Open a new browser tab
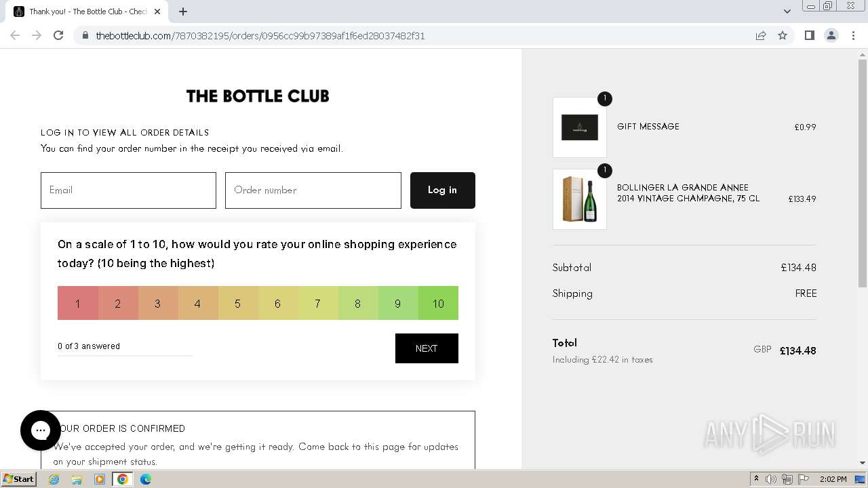The image size is (868, 488). click(183, 12)
